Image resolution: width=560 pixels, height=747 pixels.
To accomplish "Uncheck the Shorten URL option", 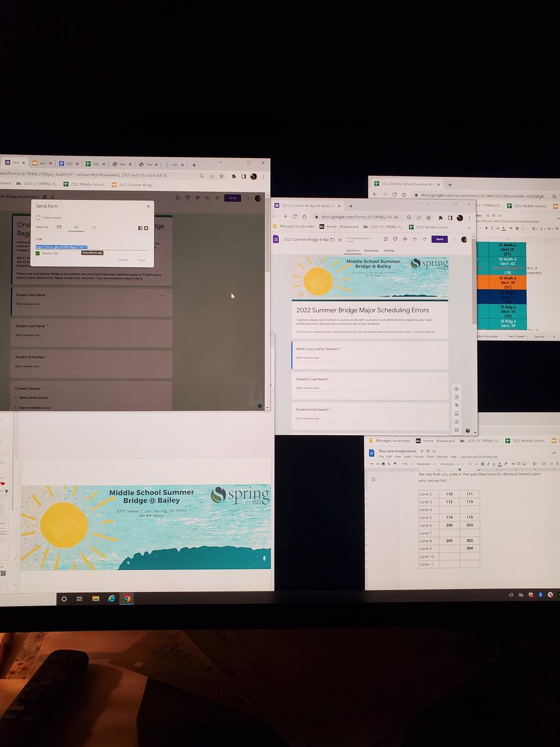I will point(37,253).
